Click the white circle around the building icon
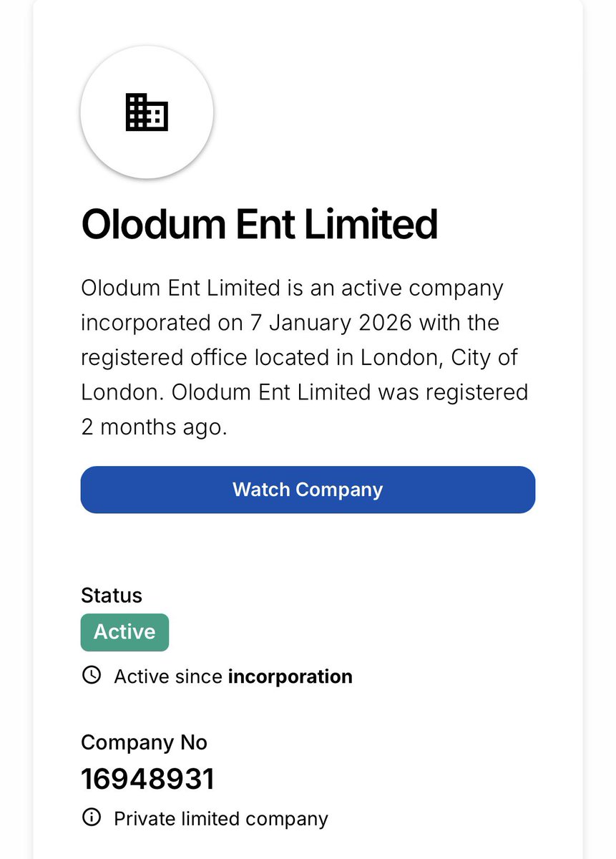The image size is (616, 859). tap(147, 112)
